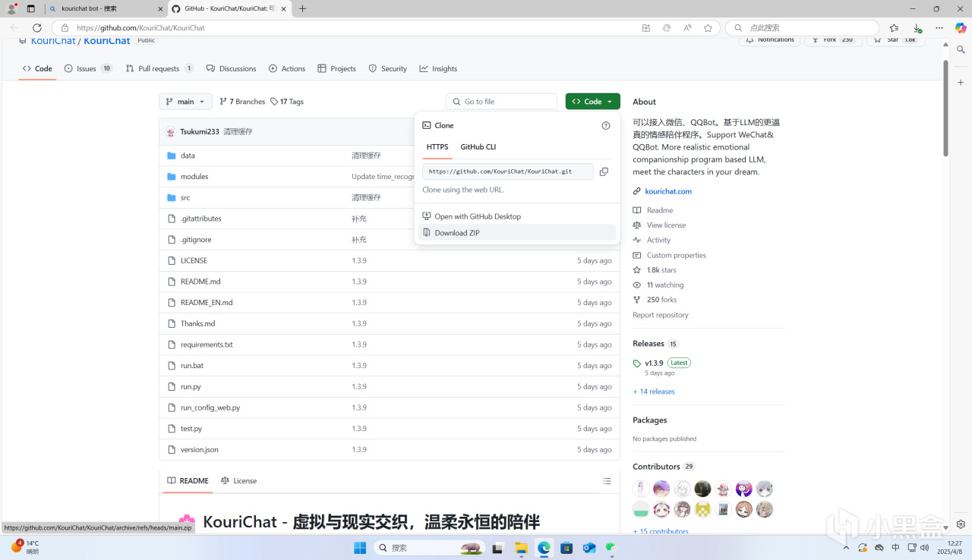Open the Insights tab
The width and height of the screenshot is (972, 560).
pyautogui.click(x=438, y=68)
